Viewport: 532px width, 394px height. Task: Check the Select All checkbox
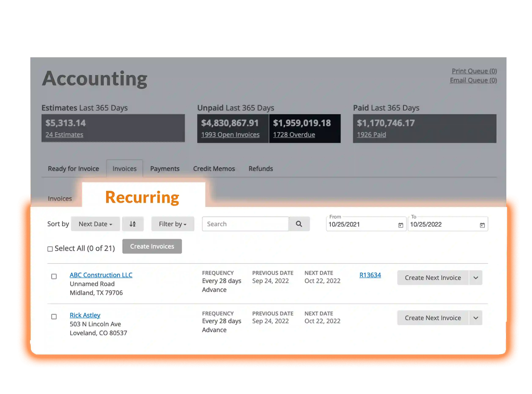click(50, 249)
